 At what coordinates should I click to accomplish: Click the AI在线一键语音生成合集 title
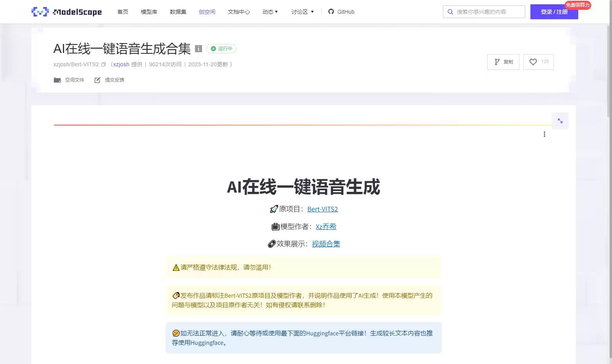point(122,49)
